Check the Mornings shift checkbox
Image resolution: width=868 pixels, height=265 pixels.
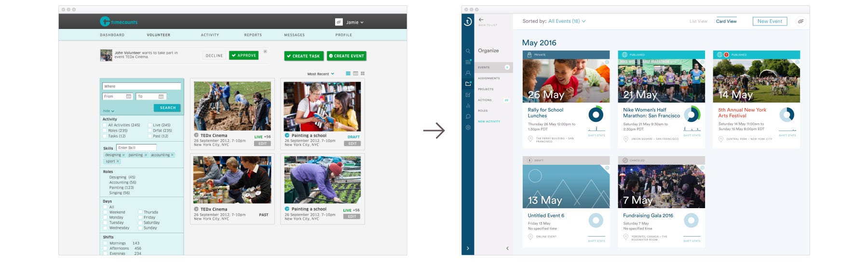105,243
